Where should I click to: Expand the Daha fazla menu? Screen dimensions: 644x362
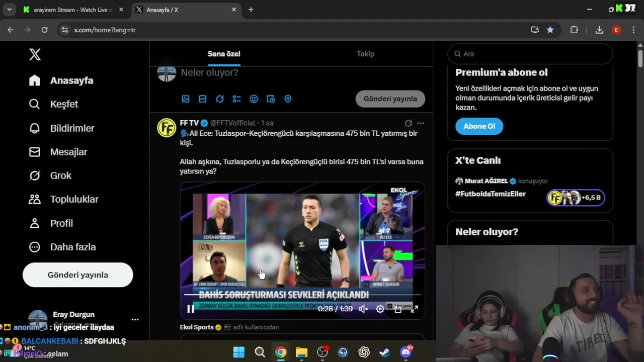click(x=62, y=247)
